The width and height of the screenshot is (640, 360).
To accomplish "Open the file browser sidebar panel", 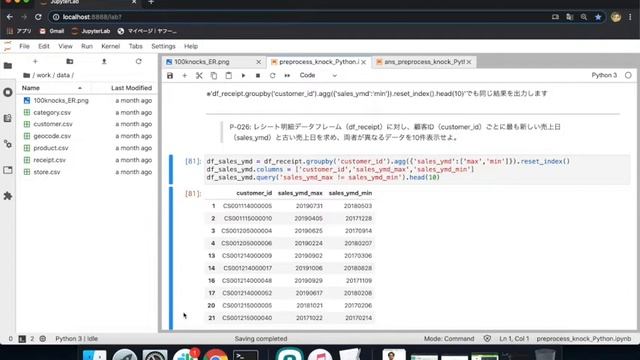I will point(8,66).
